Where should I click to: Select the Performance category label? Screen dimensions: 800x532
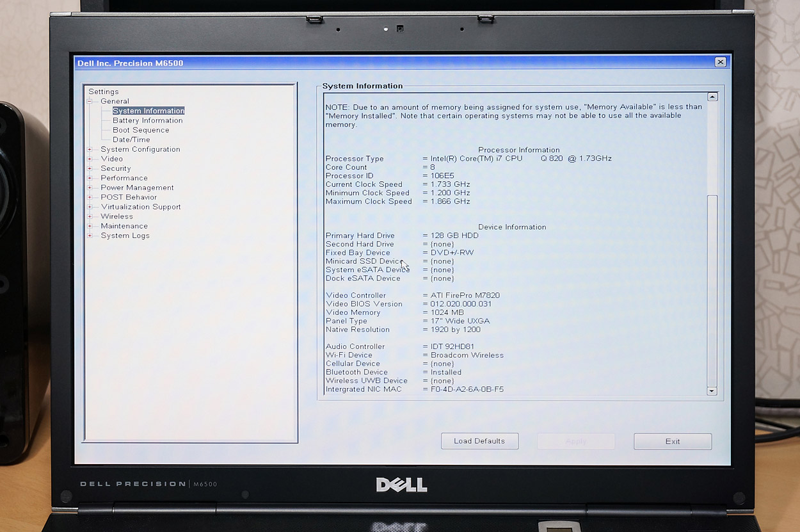pos(124,178)
